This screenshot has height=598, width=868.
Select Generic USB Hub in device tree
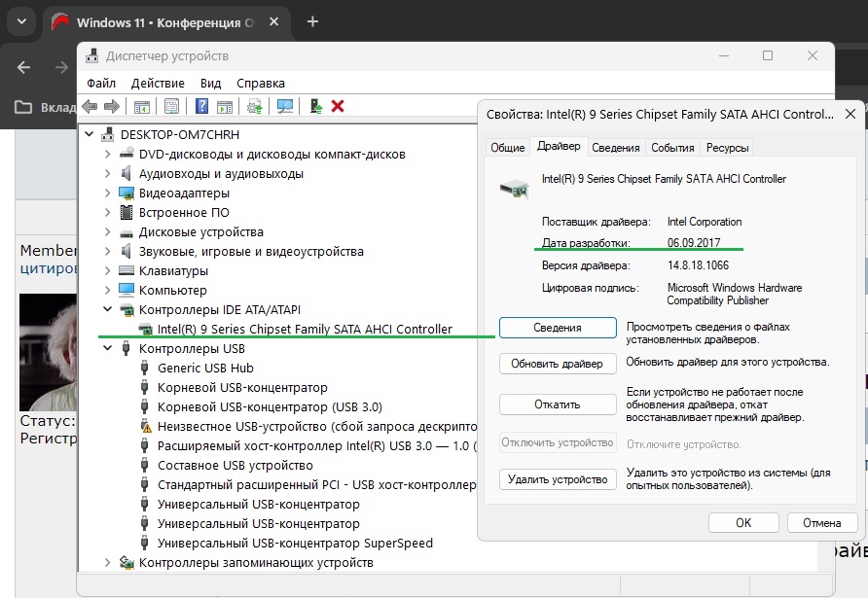(204, 369)
